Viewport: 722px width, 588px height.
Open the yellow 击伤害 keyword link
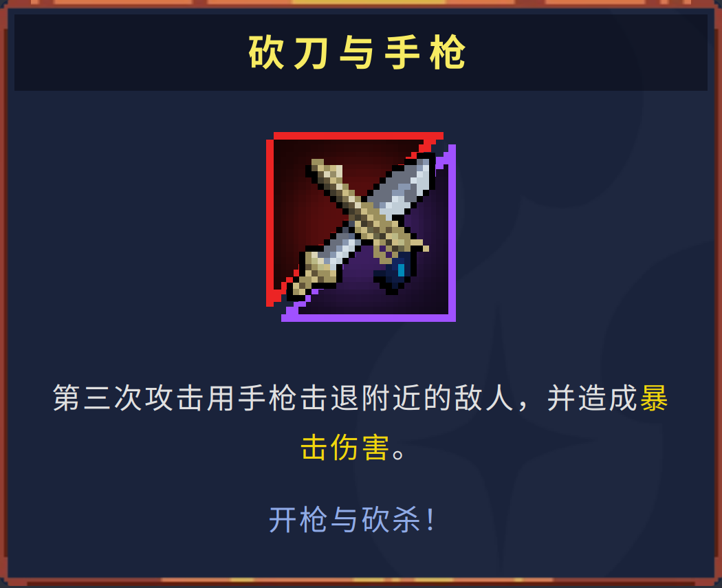point(345,447)
